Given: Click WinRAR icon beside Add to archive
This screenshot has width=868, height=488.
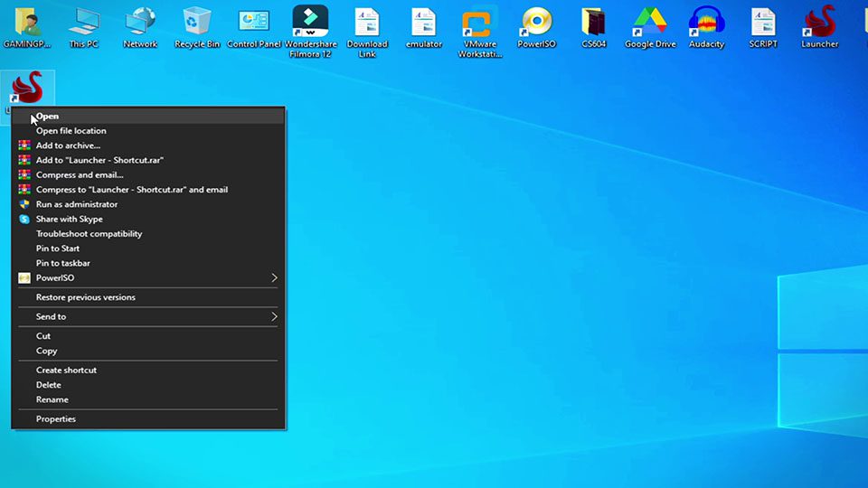Looking at the screenshot, I should pos(24,145).
